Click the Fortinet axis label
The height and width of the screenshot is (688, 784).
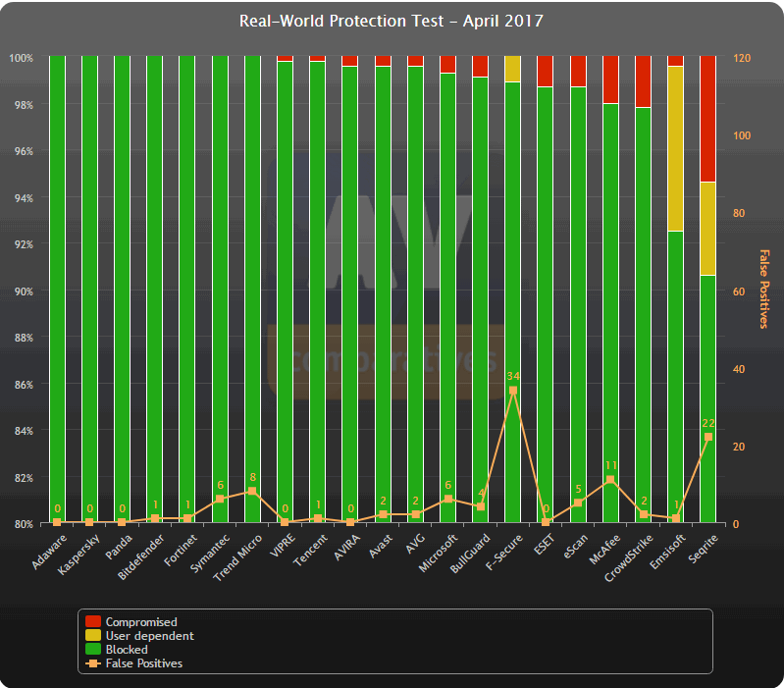[x=181, y=551]
